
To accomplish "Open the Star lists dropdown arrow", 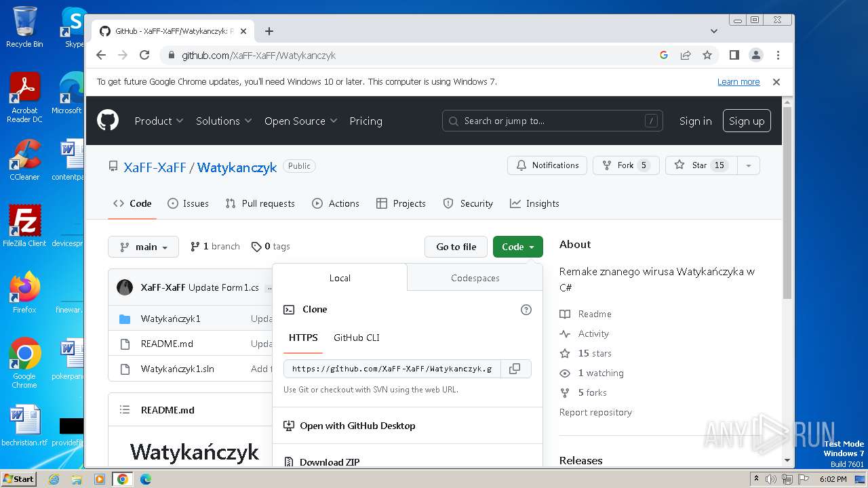I will coord(749,165).
